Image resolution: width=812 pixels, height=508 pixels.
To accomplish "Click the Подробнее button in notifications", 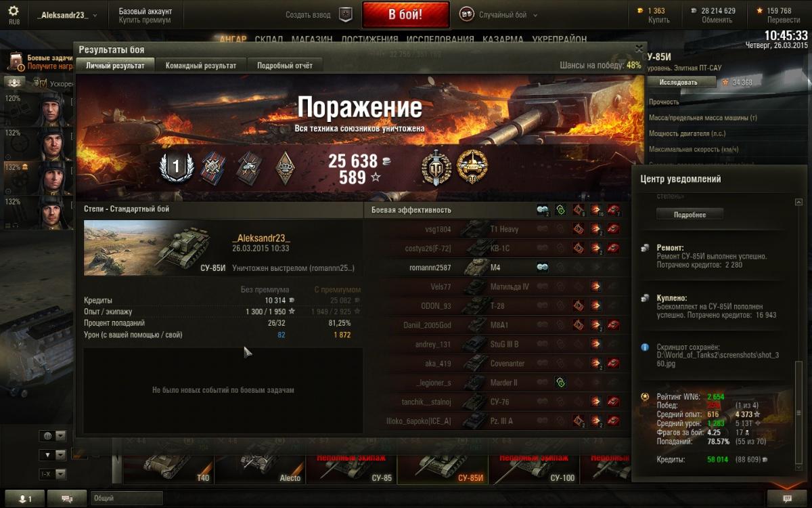I will pos(690,214).
